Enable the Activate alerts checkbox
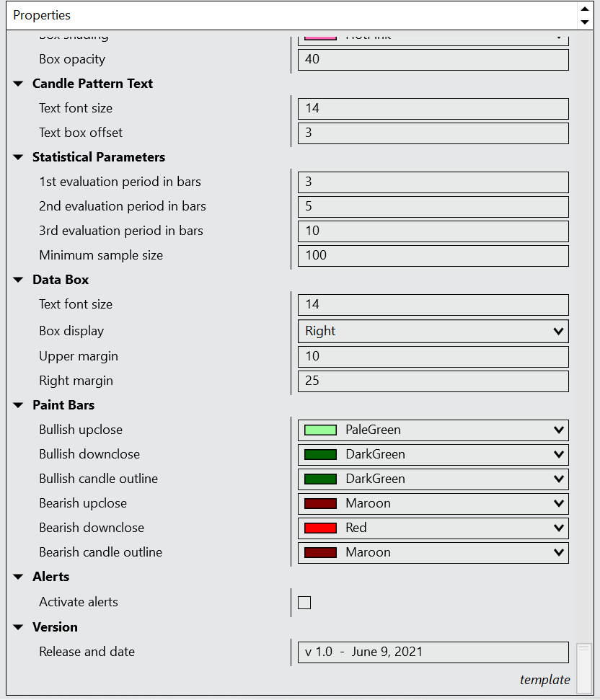600x700 pixels. [304, 603]
